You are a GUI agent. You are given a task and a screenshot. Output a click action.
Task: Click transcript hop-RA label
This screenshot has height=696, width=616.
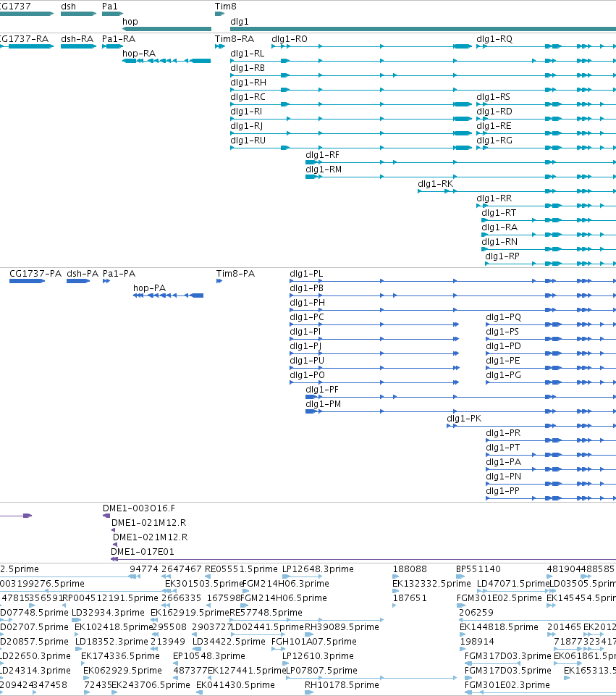pos(139,54)
